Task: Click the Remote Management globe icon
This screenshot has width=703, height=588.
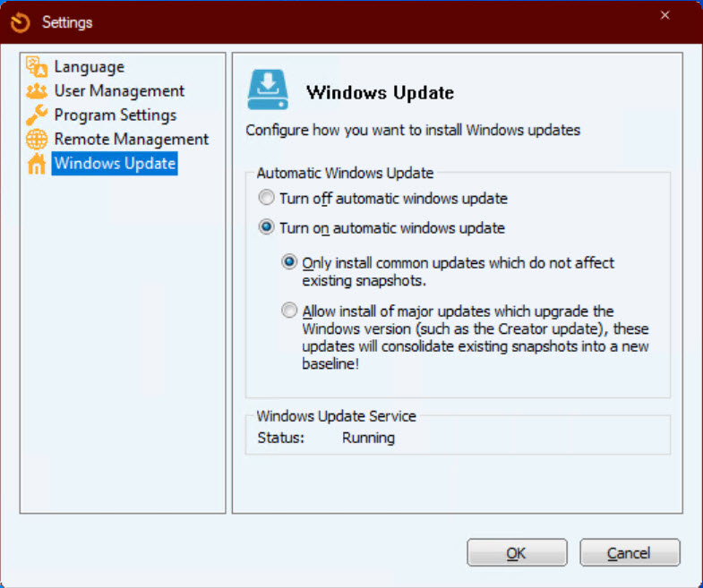Action: [x=37, y=140]
